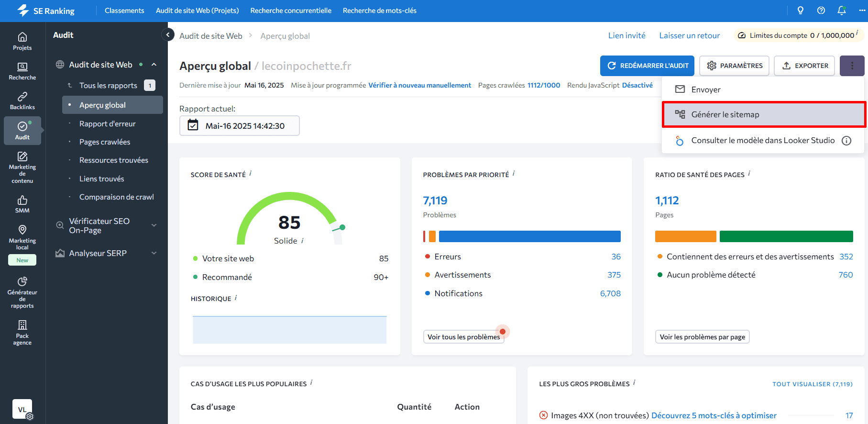Collapse the Audit side panel arrow

pyautogui.click(x=168, y=35)
